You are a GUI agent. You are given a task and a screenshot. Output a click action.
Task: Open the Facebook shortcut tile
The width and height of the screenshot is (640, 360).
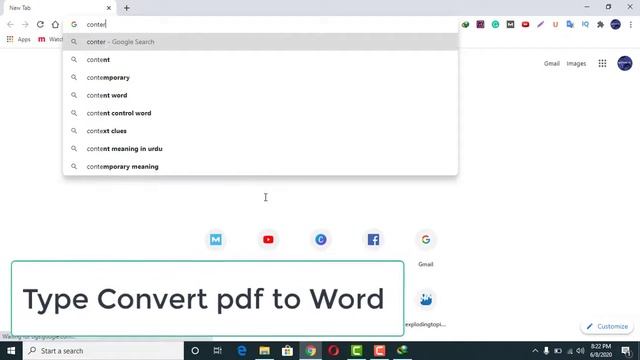click(373, 240)
